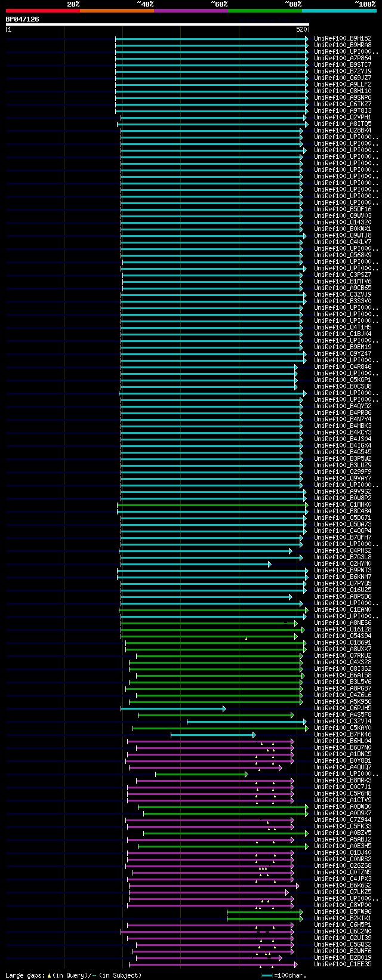Select the UniRef100_B4MBK3 label
Viewport: 382px width, 980px height.
tap(343, 426)
